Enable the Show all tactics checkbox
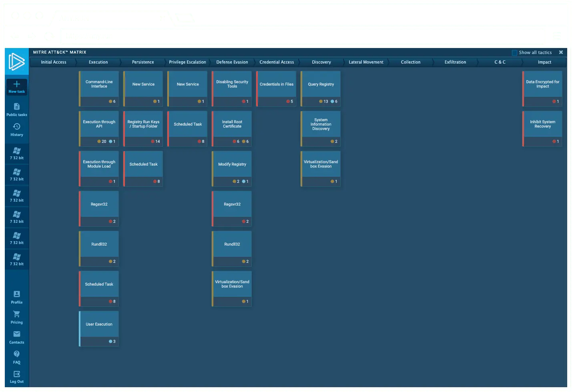The height and width of the screenshot is (392, 572). click(515, 53)
